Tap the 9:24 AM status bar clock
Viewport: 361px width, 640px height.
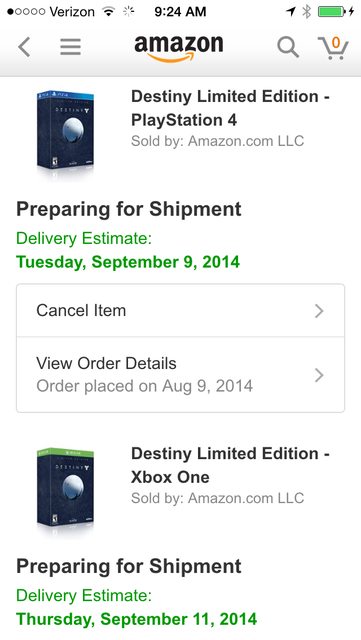tap(180, 12)
